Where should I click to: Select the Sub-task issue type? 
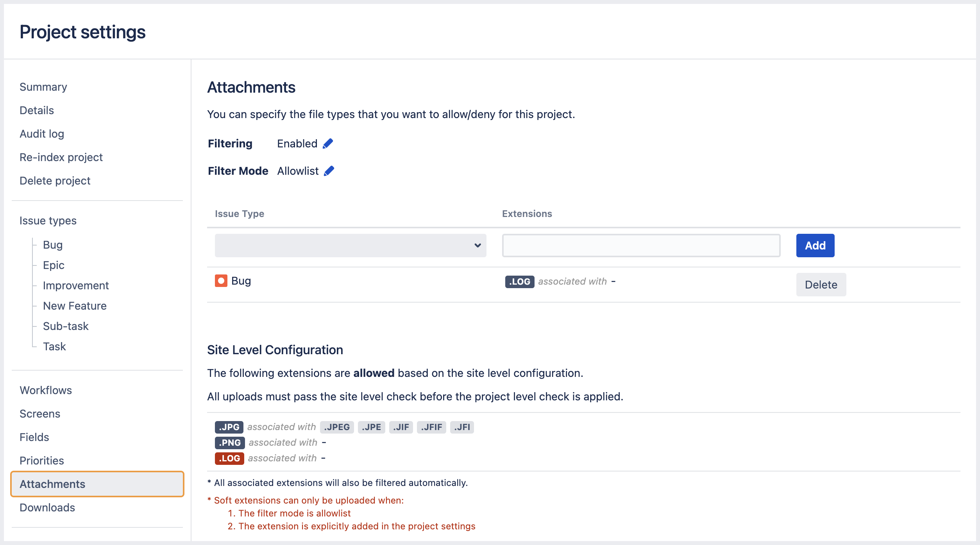tap(66, 326)
